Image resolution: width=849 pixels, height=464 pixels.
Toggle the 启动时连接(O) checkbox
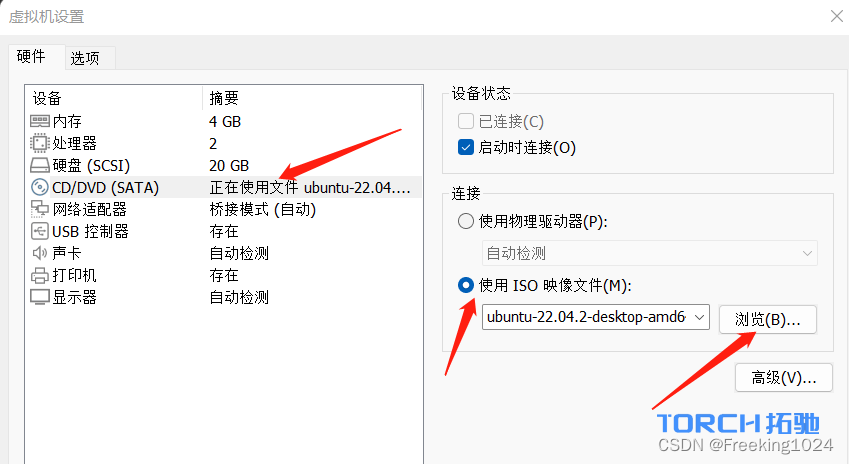pos(465,148)
